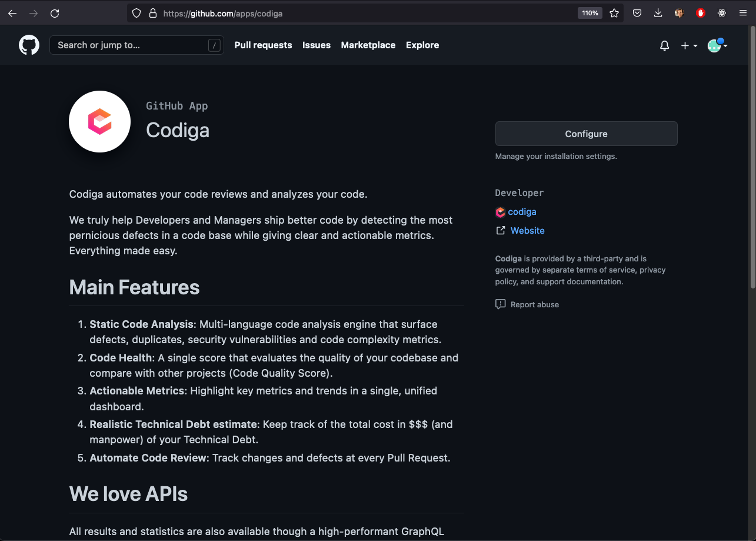Open Marketplace in the header
The image size is (756, 541).
pyautogui.click(x=368, y=45)
